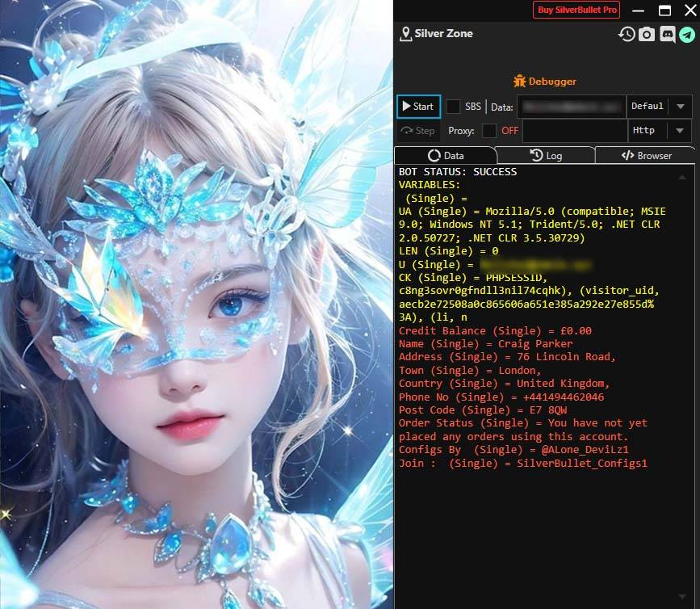Open the history clock icon
This screenshot has width=700, height=609.
click(x=627, y=35)
